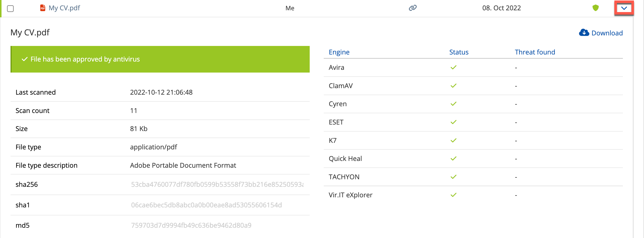The image size is (644, 238).
Task: Click the Threat found column header
Action: pyautogui.click(x=535, y=52)
